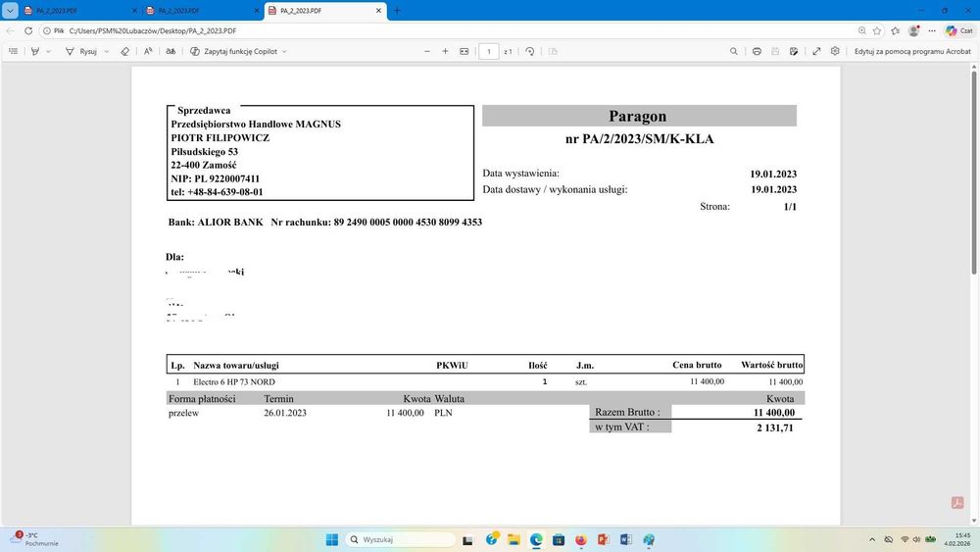This screenshot has height=552, width=980.
Task: Enter fullscreen mode with arrows icon
Action: (x=816, y=51)
